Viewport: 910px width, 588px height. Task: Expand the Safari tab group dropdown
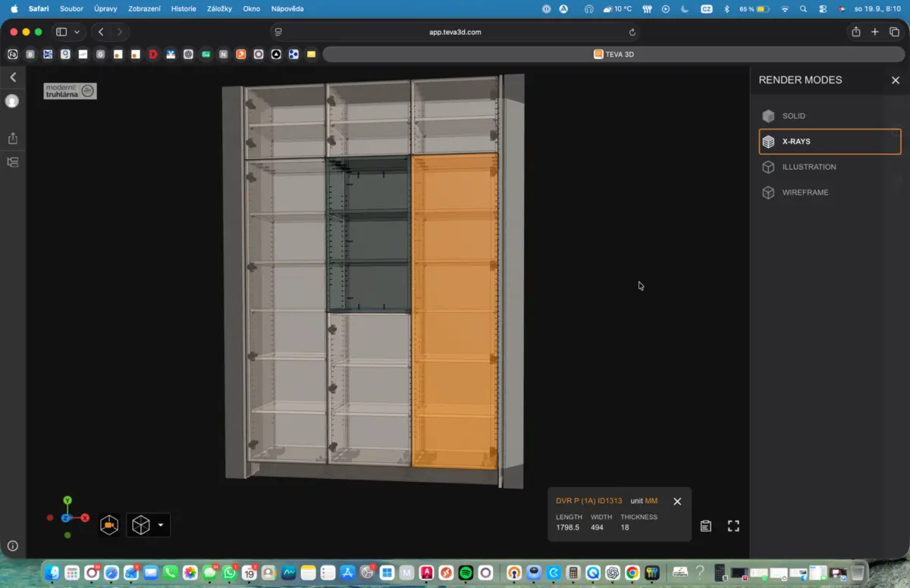[x=77, y=32]
